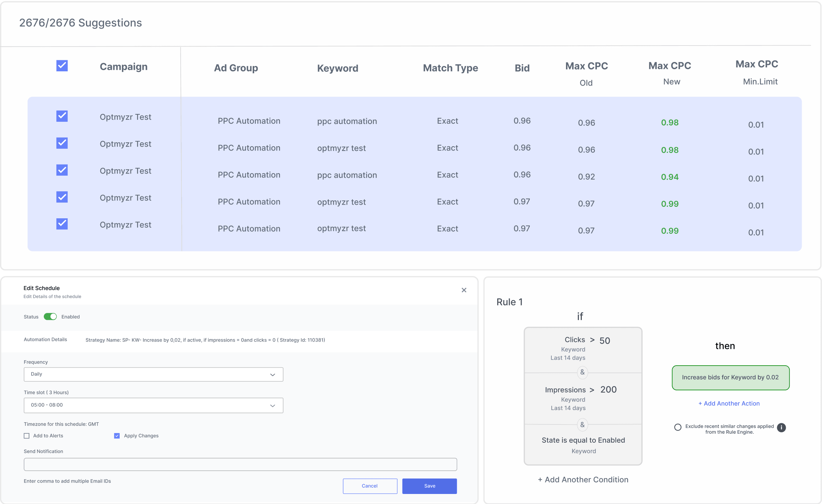Click the Match Type column header
Screen dimensions: 822x504
(450, 68)
